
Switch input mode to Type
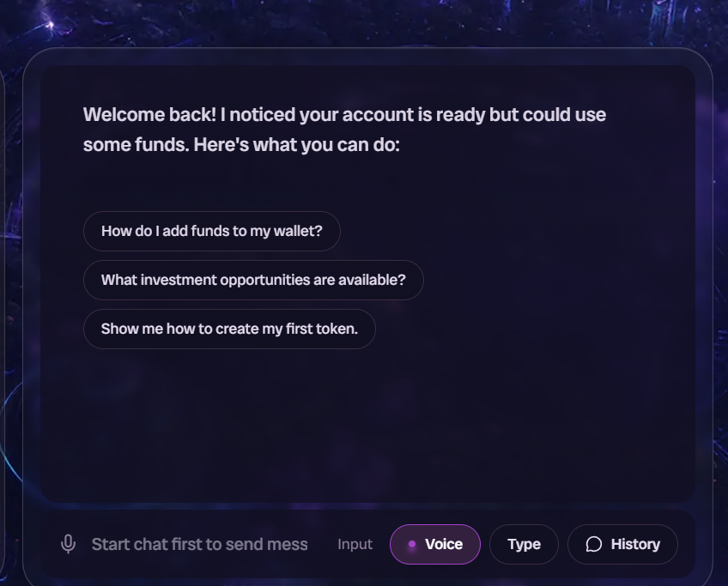coord(524,544)
